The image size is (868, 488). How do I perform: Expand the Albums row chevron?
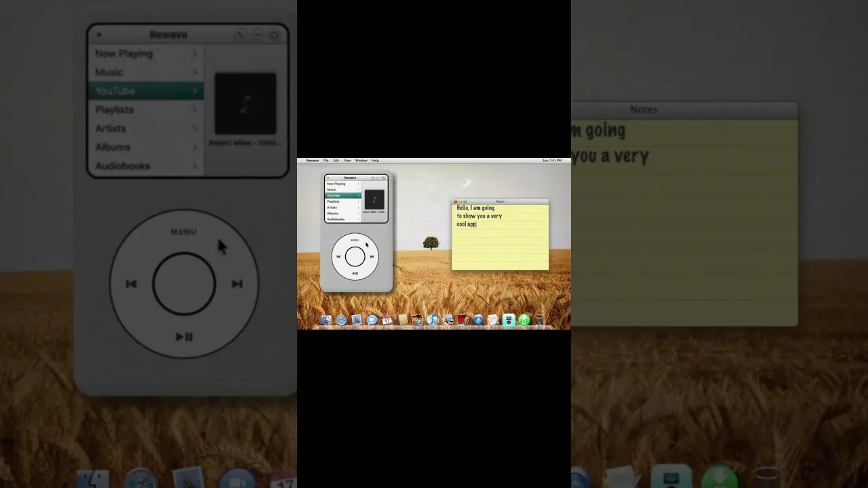pos(359,213)
